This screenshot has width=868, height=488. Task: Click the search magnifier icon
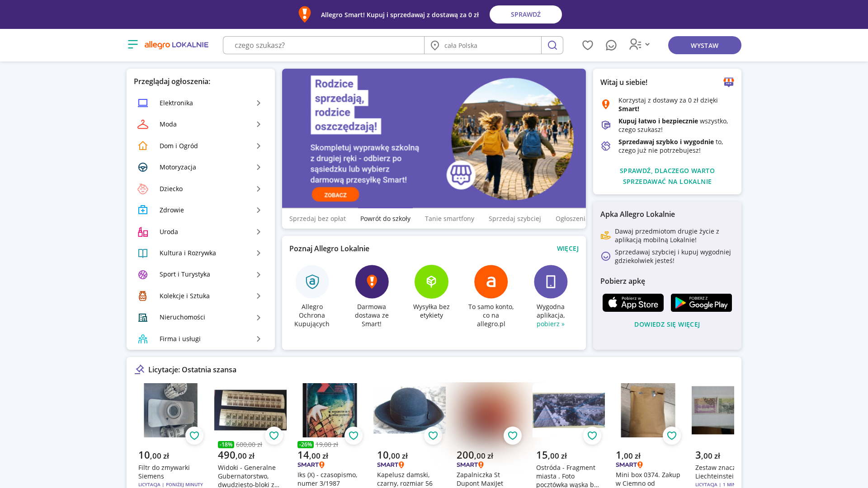point(552,45)
